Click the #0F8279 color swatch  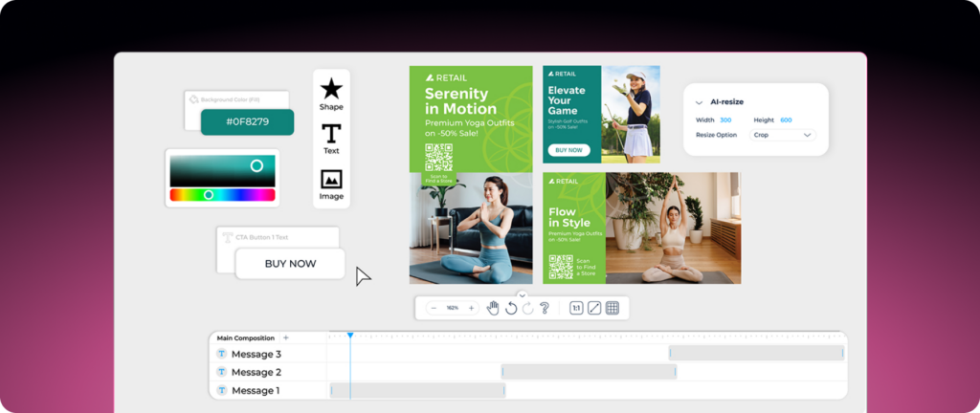247,122
